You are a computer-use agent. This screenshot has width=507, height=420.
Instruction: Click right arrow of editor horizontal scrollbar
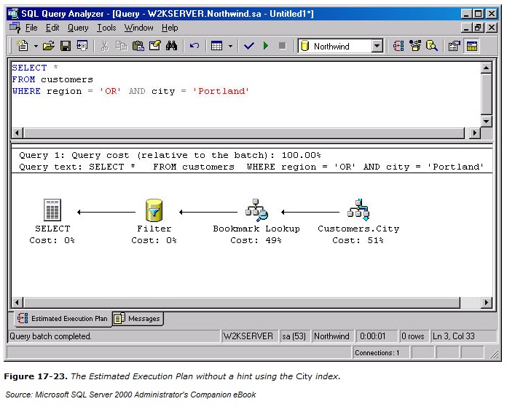474,132
